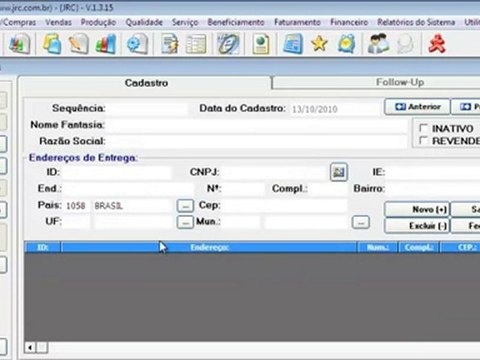Click the bar chart book toolbar icon
The width and height of the screenshot is (480, 360).
point(19,44)
